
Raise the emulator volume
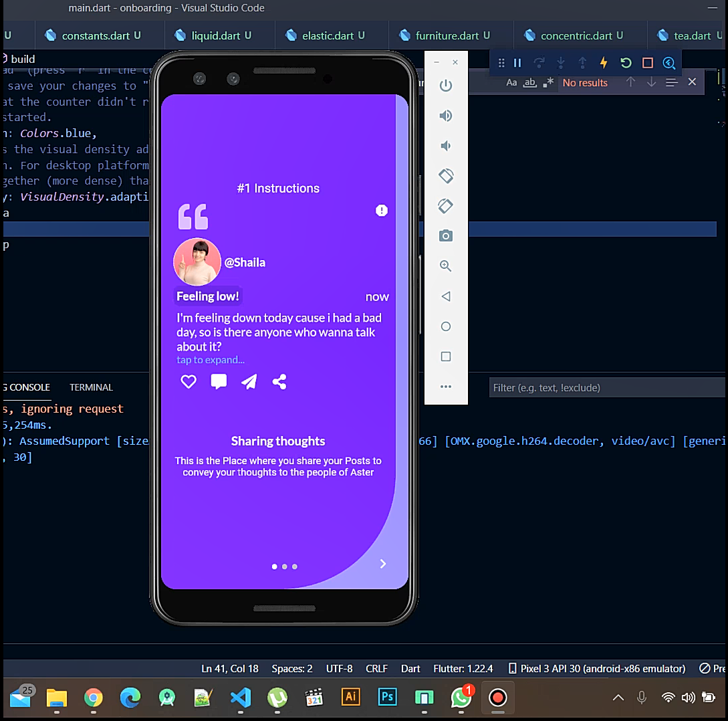[x=446, y=115]
